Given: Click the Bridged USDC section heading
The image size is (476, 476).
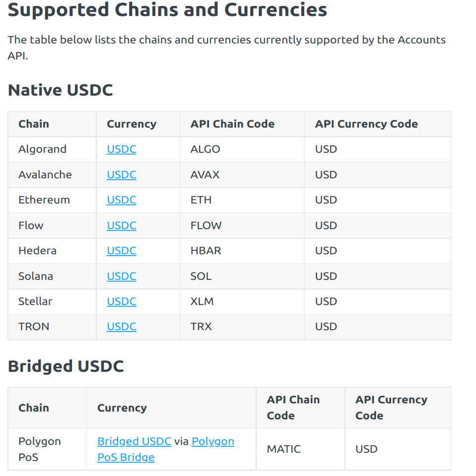Looking at the screenshot, I should (x=66, y=366).
